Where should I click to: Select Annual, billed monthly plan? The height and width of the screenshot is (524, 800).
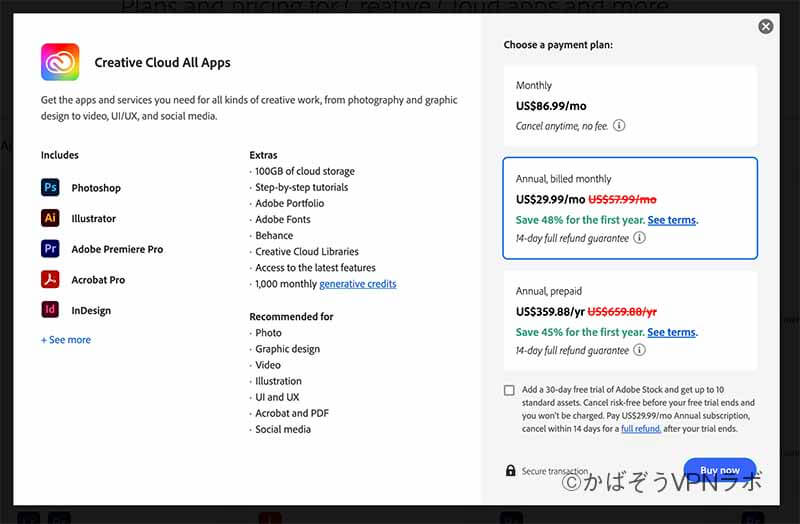coord(630,208)
